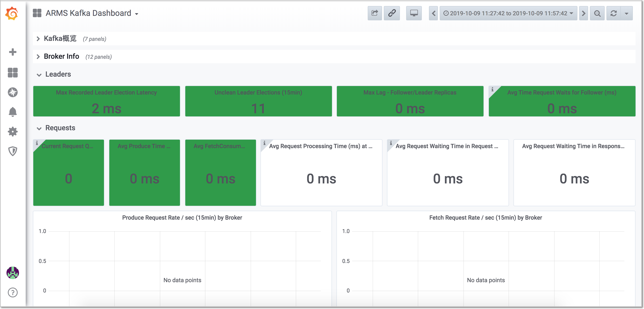Viewport: 644px width, 309px height.
Task: Open the Alerting bell icon
Action: (x=13, y=112)
